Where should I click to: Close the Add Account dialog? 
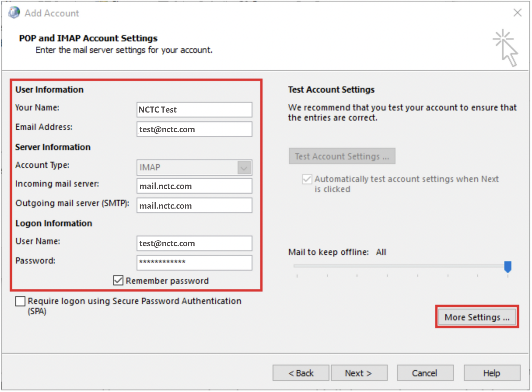tap(517, 13)
